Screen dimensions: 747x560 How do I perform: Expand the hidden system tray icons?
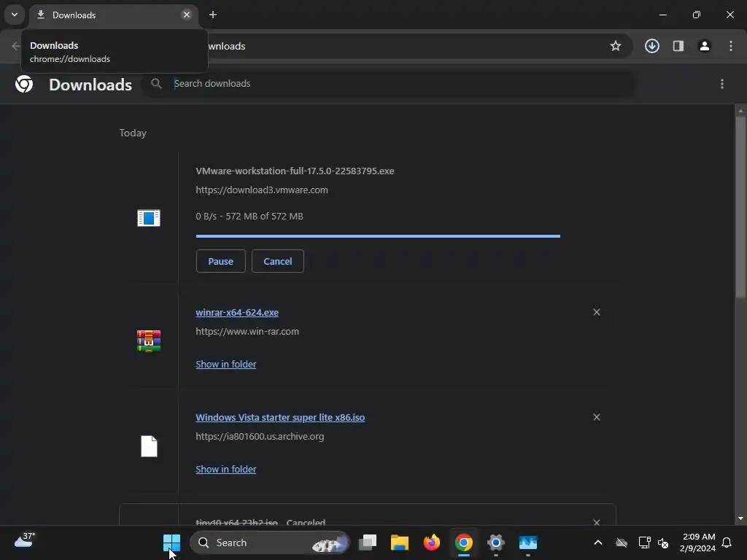click(598, 542)
